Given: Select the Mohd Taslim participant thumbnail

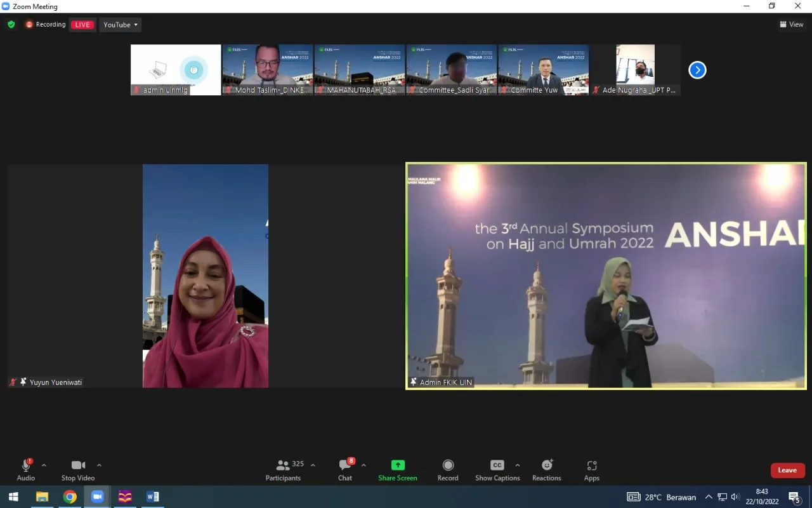Looking at the screenshot, I should click(268, 70).
